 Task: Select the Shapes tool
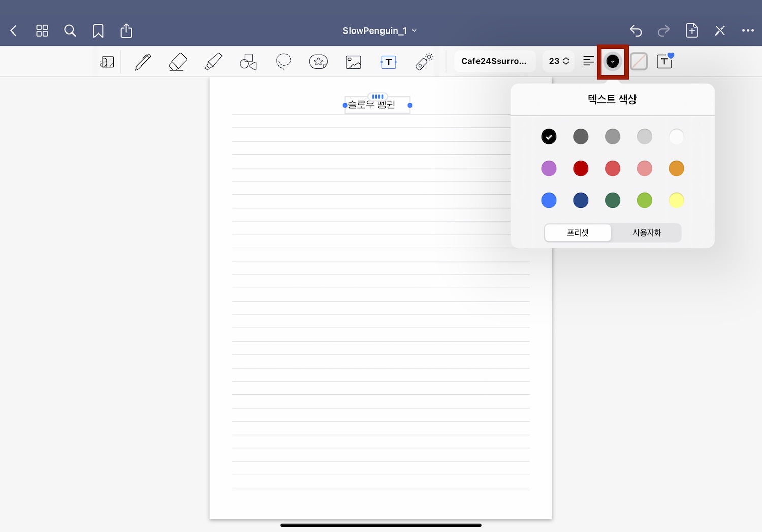pyautogui.click(x=248, y=62)
